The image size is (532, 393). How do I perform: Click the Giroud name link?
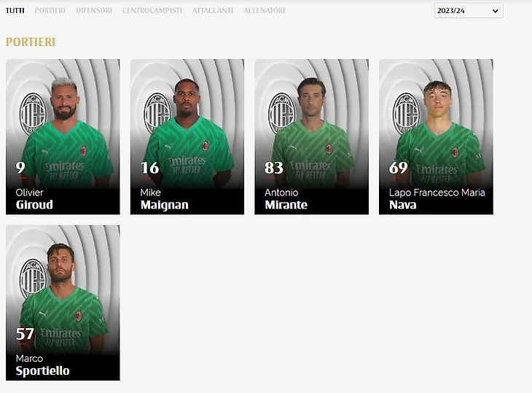(34, 205)
